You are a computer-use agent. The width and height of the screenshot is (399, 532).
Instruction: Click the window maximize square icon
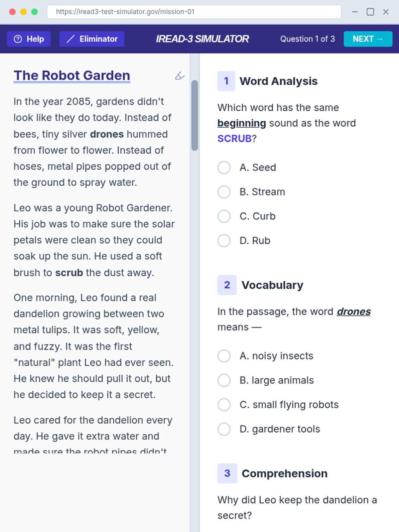(x=370, y=12)
